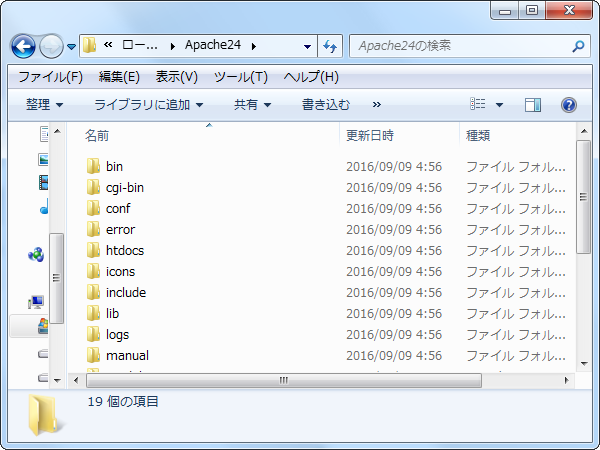Expand the arrow after ロー... breadcrumb

(173, 46)
